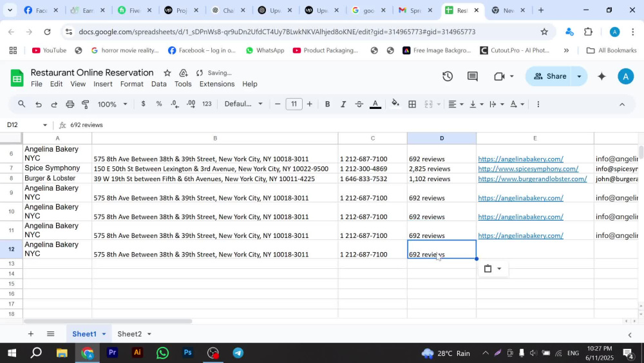Screen dimensions: 644x363
Task: Open the Extensions menu
Action: [217, 84]
